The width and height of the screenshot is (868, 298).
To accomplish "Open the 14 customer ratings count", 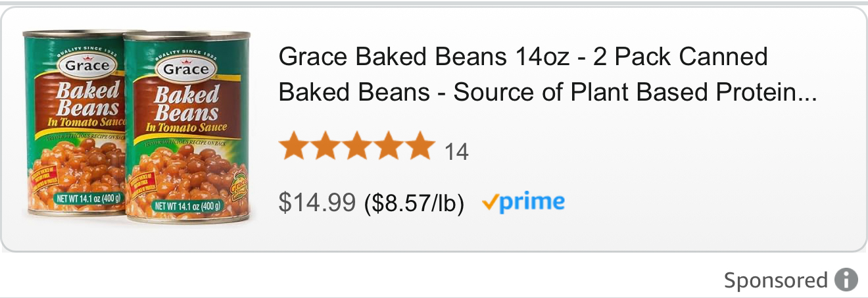I will point(456,153).
